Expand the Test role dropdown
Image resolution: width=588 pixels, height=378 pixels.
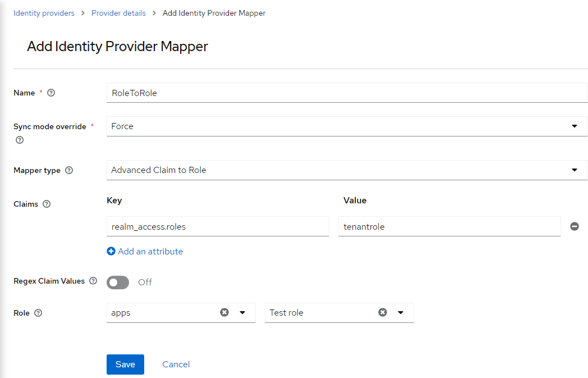pos(399,312)
